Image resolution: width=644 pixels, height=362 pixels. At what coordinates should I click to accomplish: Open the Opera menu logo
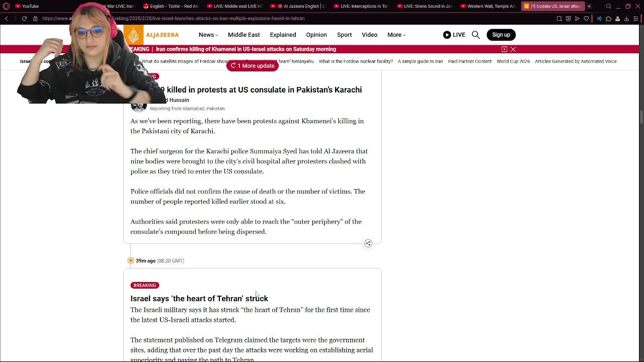[x=6, y=6]
